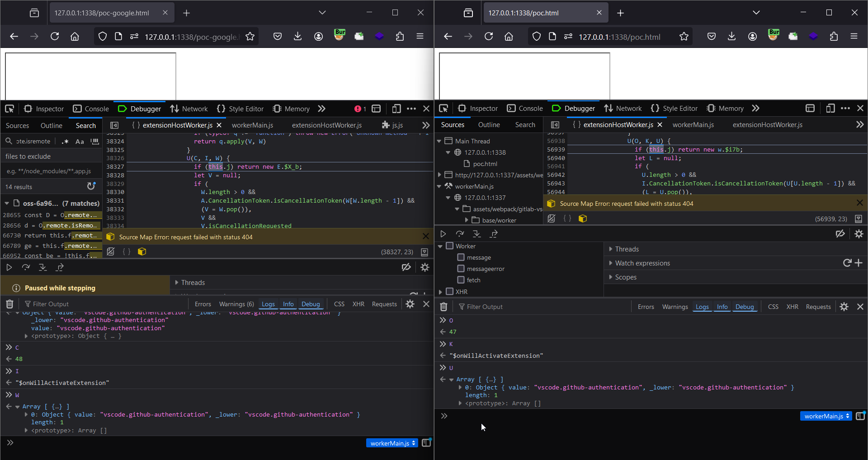The width and height of the screenshot is (868, 460).
Task: Toggle case sensitive Aa in left search
Action: pos(80,141)
